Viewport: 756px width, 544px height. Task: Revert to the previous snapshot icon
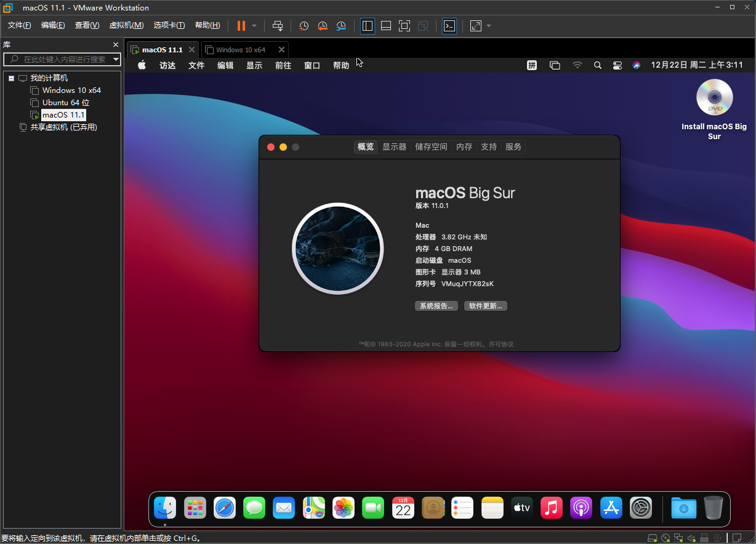(x=323, y=26)
